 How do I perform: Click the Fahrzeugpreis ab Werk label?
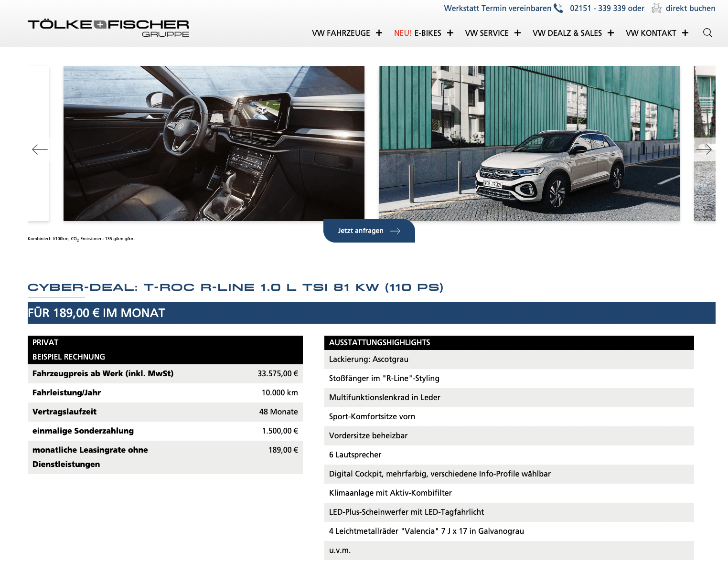click(x=103, y=373)
